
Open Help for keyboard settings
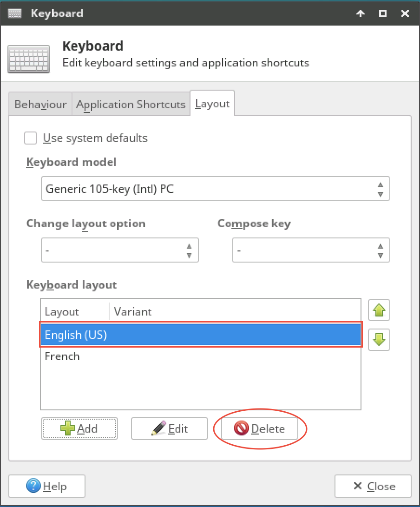pyautogui.click(x=47, y=486)
